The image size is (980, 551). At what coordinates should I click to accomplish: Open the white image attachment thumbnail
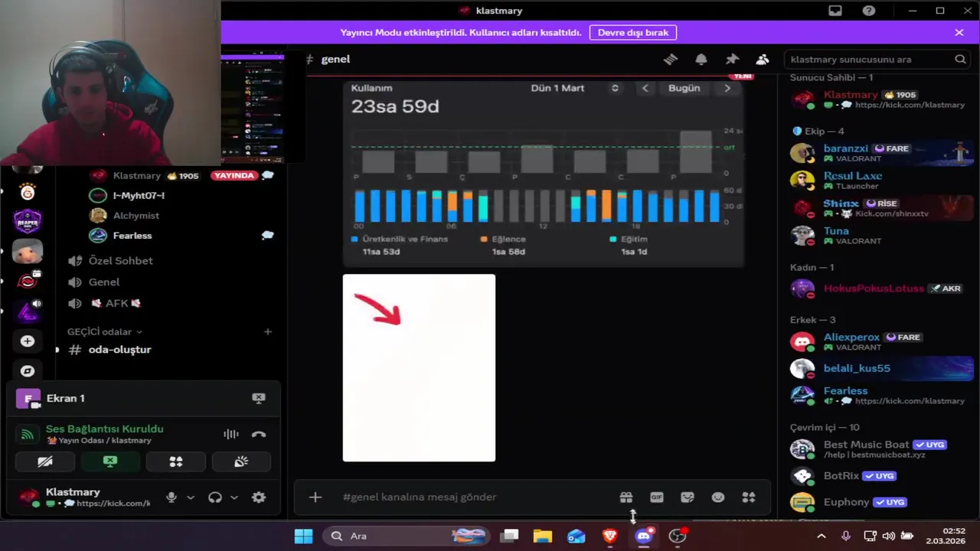pos(419,367)
